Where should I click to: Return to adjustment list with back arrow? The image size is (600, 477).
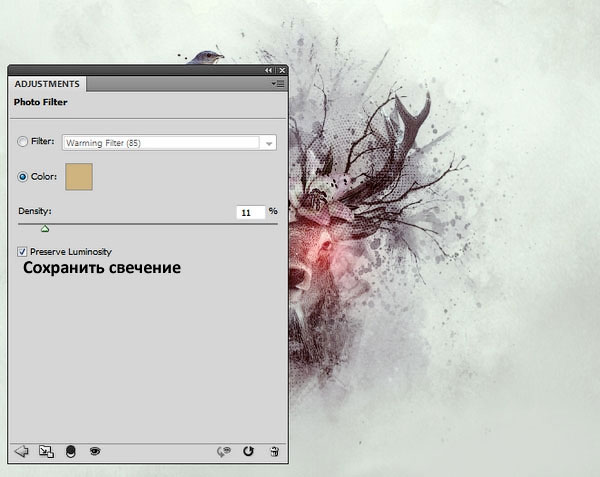click(x=21, y=451)
